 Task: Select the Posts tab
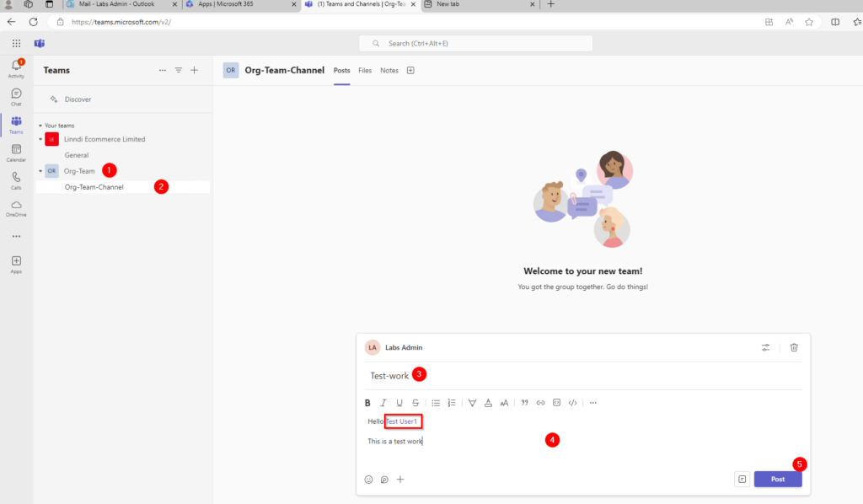tap(342, 71)
